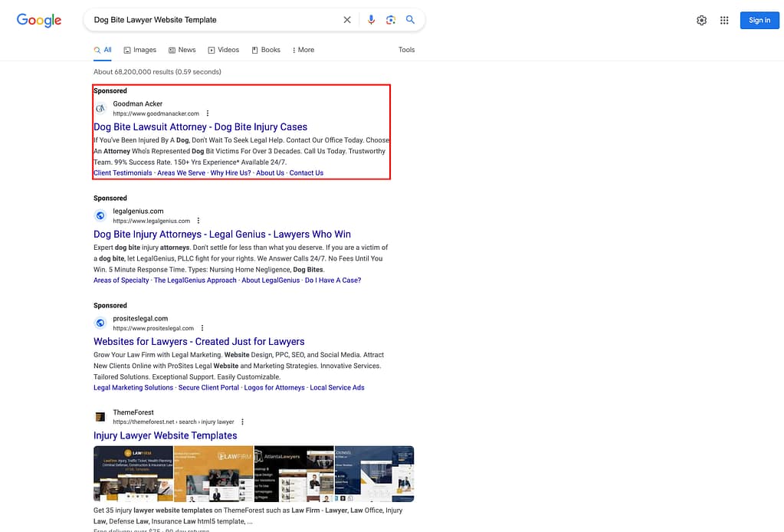Open the Legal Marketing Solutions sitelink

133,388
